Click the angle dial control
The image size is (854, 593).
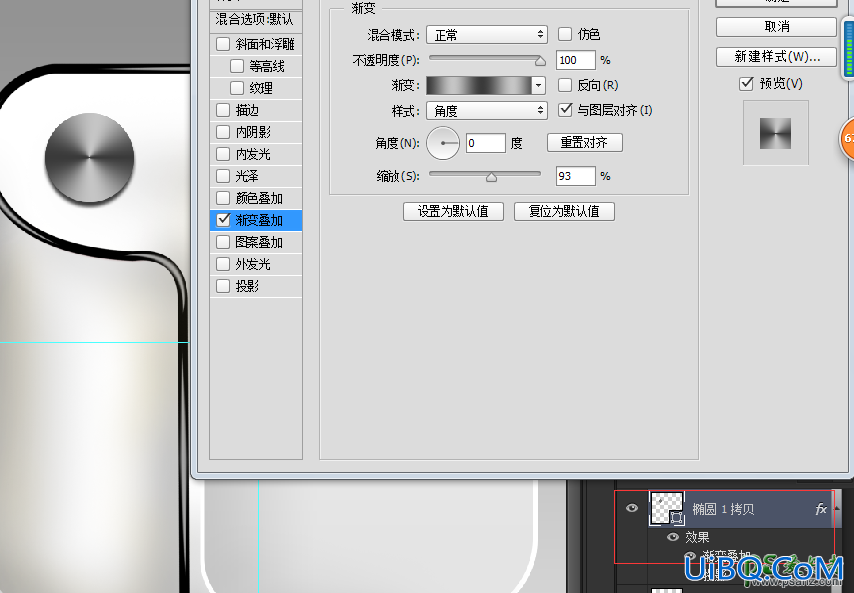coord(443,143)
